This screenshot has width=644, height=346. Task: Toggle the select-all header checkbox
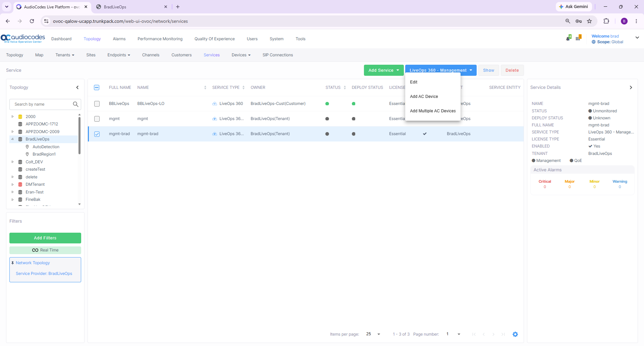[x=97, y=88]
